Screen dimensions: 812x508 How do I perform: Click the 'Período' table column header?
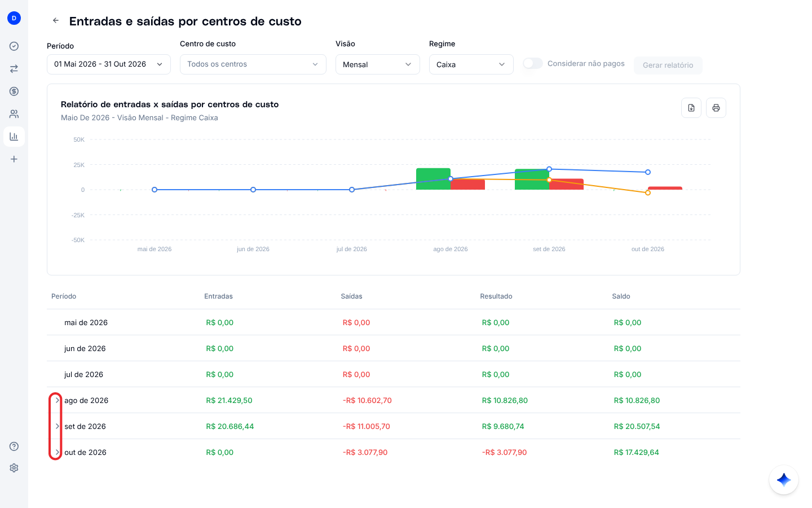(64, 296)
